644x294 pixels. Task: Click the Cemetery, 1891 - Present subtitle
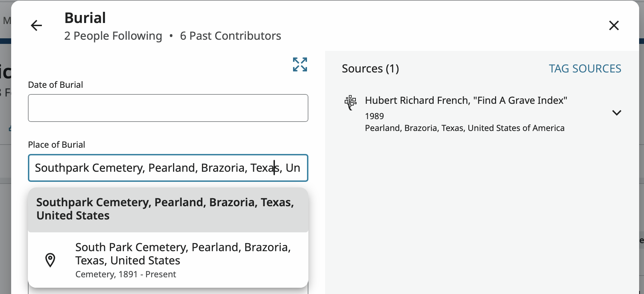[x=126, y=274]
